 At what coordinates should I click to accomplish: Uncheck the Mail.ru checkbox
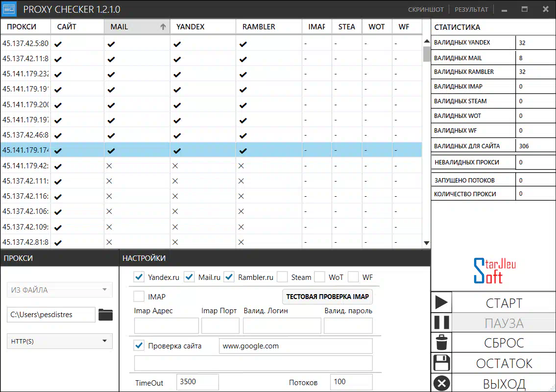tap(190, 277)
